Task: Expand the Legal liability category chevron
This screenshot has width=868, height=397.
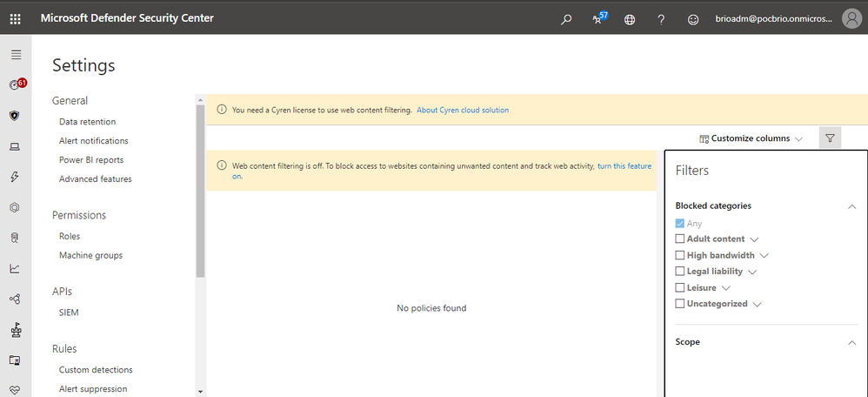Action: point(752,273)
